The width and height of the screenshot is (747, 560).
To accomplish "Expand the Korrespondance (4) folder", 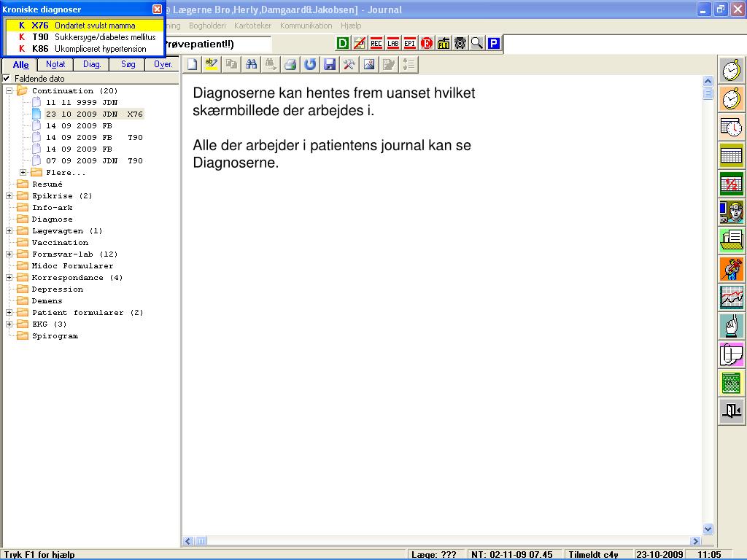I will (x=9, y=277).
